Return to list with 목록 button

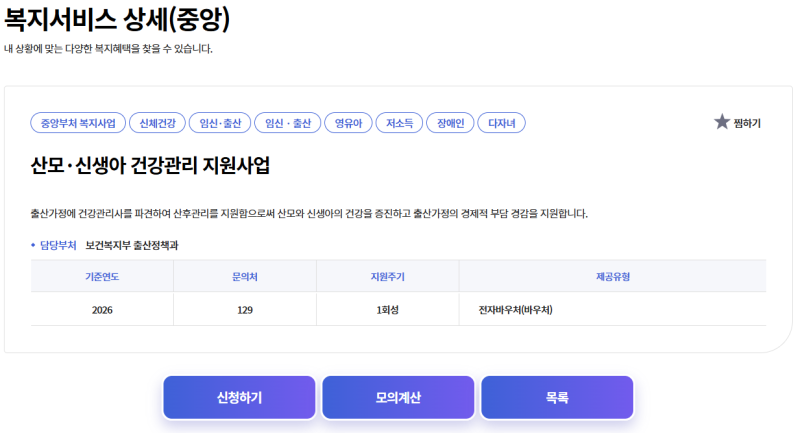[557, 398]
